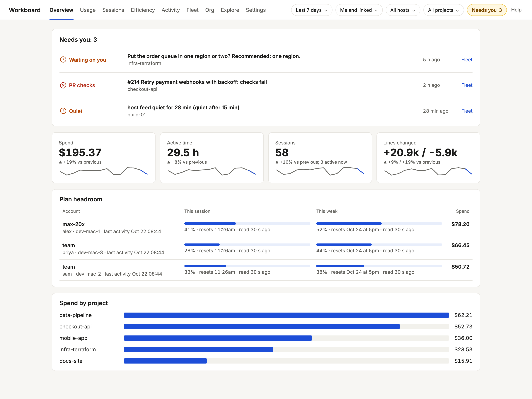Click the $50.72 spend cell
Screen dimensions: 532x399
click(x=460, y=267)
